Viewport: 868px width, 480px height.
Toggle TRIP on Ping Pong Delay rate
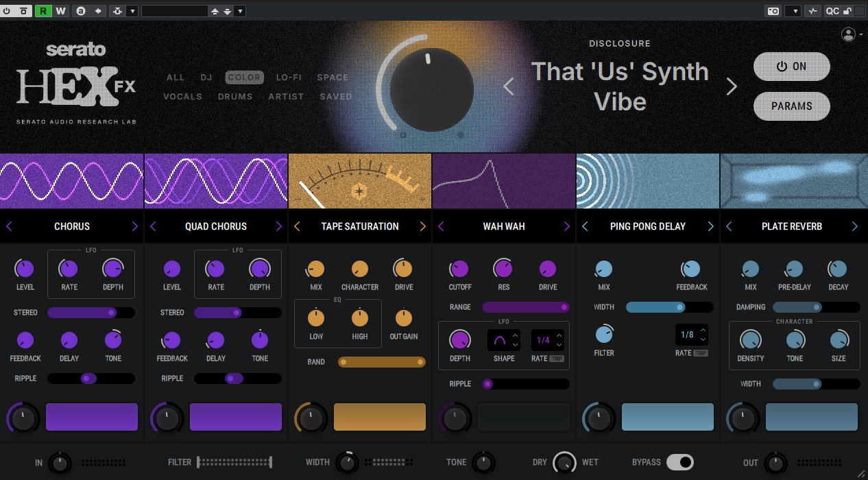pyautogui.click(x=701, y=353)
